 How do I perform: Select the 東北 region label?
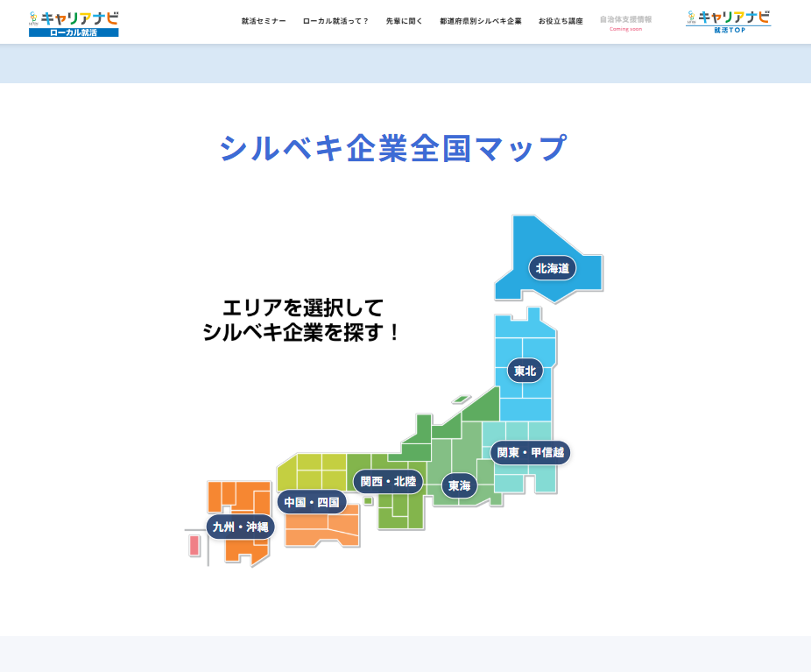point(525,371)
